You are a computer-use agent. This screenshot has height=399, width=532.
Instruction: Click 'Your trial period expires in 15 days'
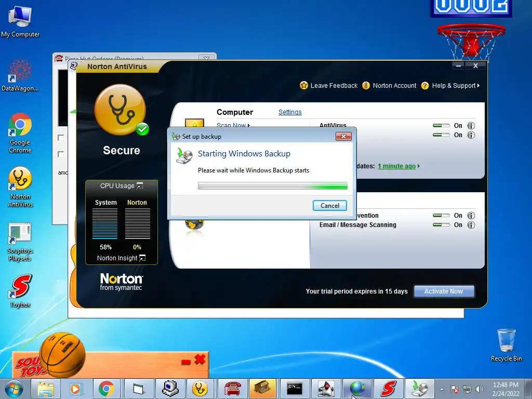[356, 291]
